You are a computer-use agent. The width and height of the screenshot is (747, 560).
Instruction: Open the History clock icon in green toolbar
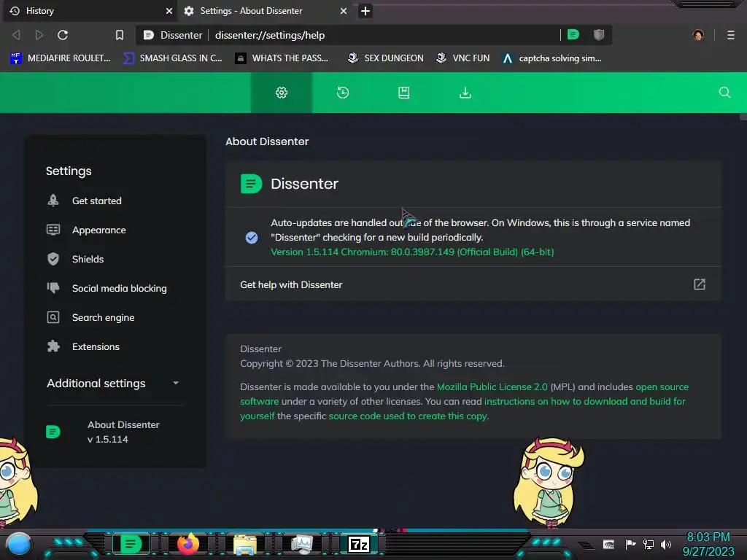click(343, 93)
